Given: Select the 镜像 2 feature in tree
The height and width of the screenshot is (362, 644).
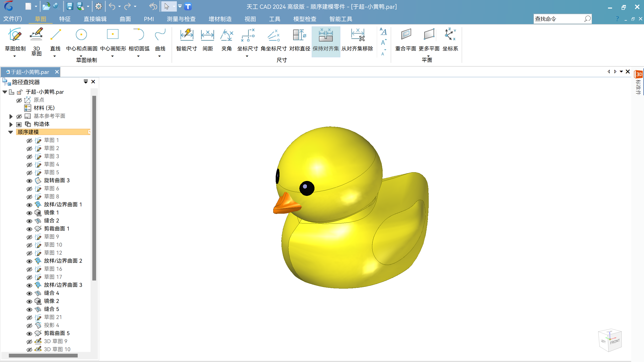Looking at the screenshot, I should point(51,301).
